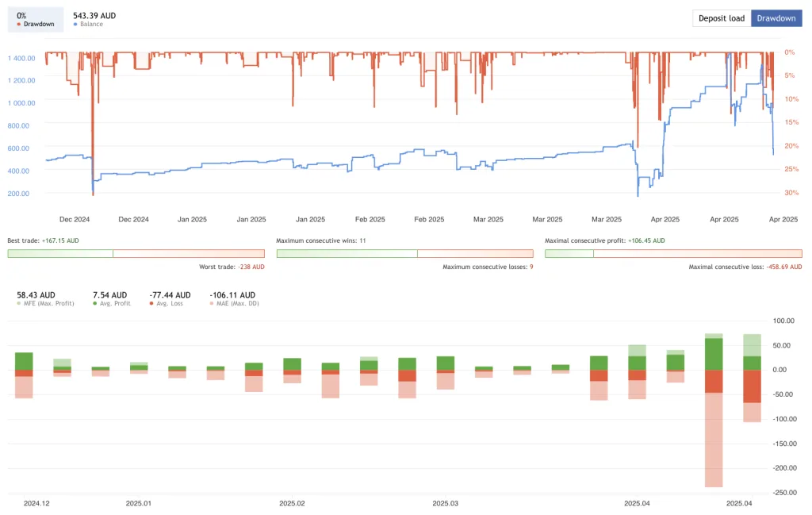Click the MAE (Max. DD) legend item
812x515 pixels.
point(233,303)
